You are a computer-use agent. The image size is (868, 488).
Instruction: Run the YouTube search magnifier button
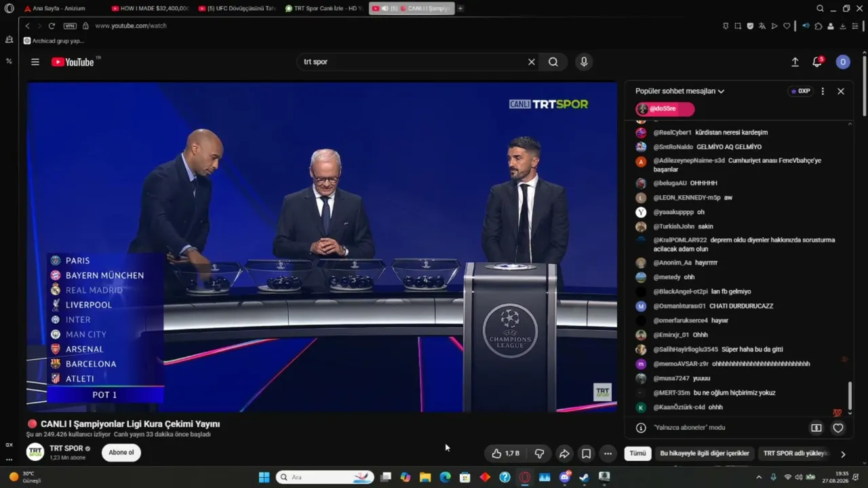553,62
